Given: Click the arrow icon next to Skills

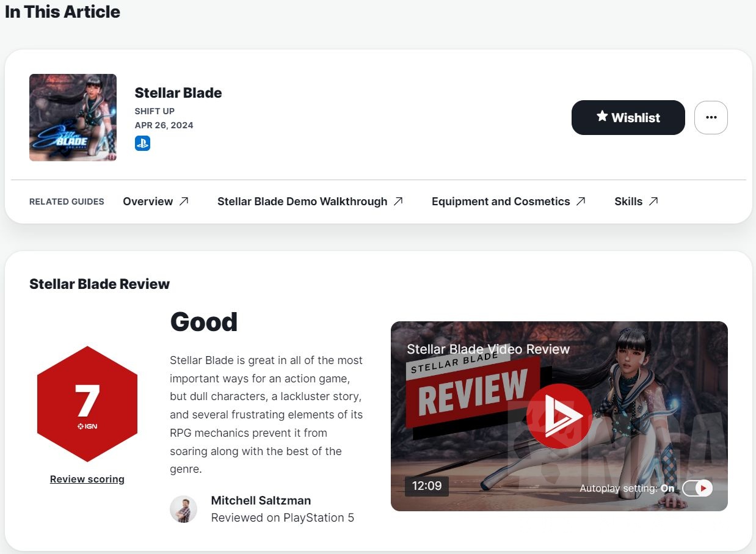Looking at the screenshot, I should (653, 202).
